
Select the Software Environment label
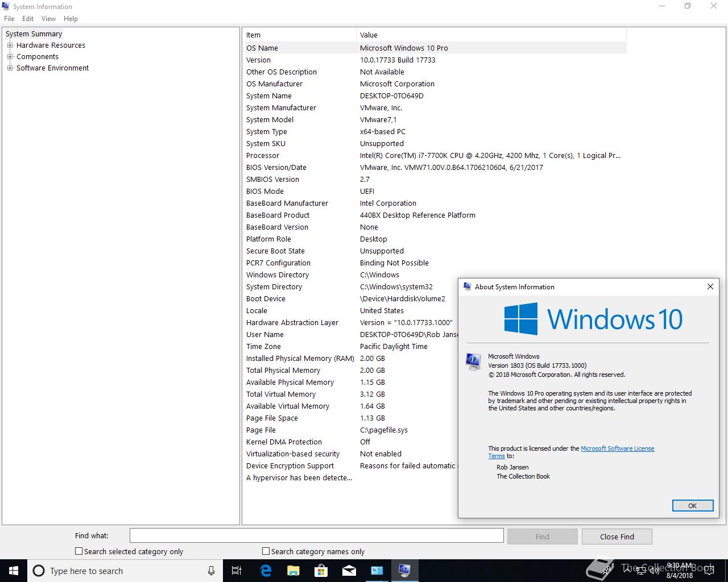52,68
